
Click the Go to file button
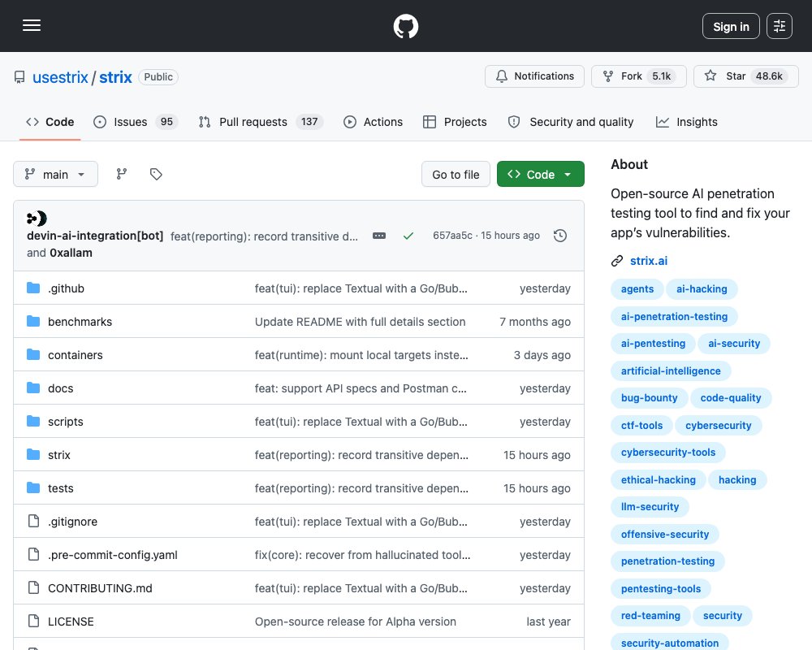pyautogui.click(x=456, y=174)
